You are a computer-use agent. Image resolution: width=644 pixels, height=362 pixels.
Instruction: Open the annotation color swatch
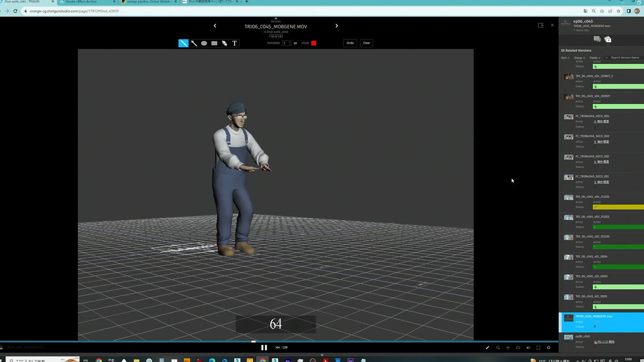click(x=314, y=43)
